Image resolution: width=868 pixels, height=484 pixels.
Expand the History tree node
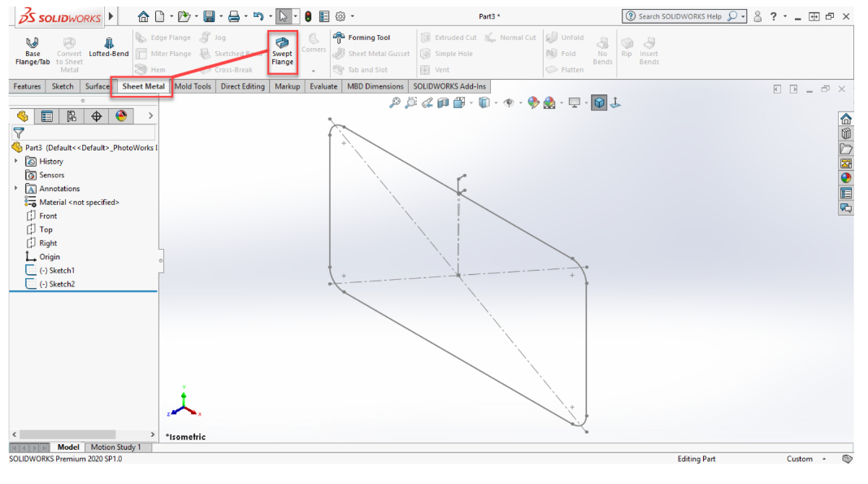click(x=15, y=161)
